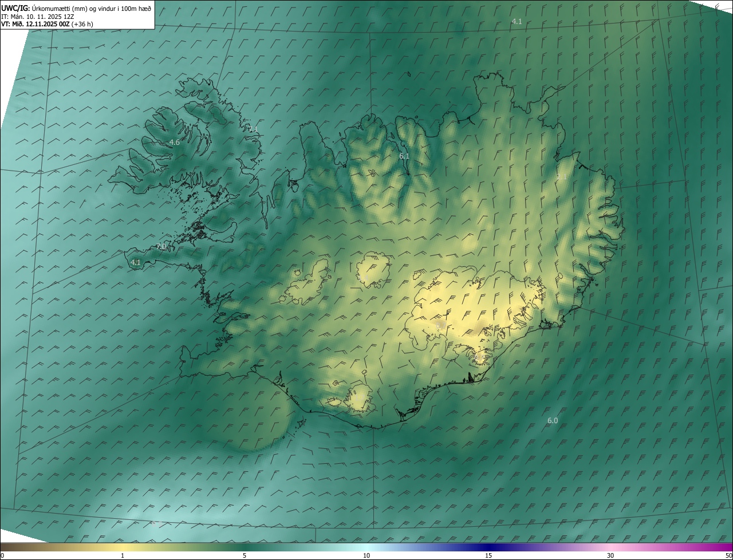Click the '10' tick label on the color scale
This screenshot has height=560, width=733.
(x=366, y=556)
